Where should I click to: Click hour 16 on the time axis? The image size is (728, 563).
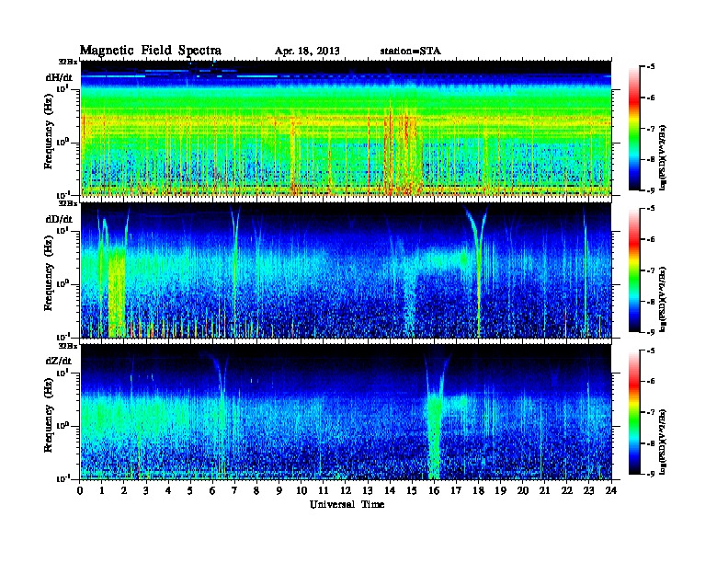pos(435,491)
